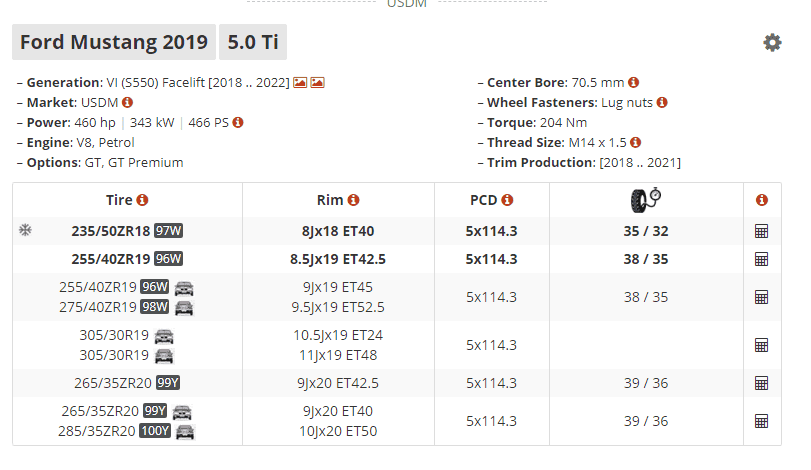Image resolution: width=811 pixels, height=470 pixels.
Task: Click the 97W load index badge
Action: pos(169,231)
